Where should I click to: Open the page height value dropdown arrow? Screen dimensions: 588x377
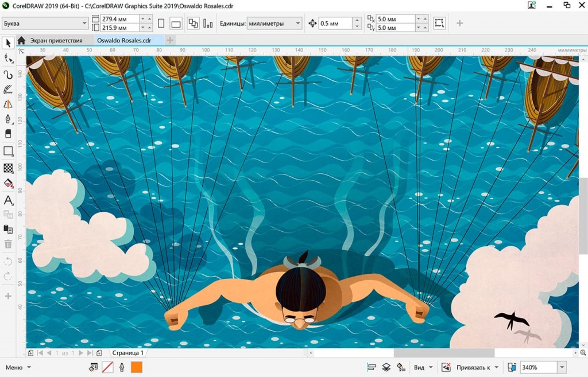point(142,28)
